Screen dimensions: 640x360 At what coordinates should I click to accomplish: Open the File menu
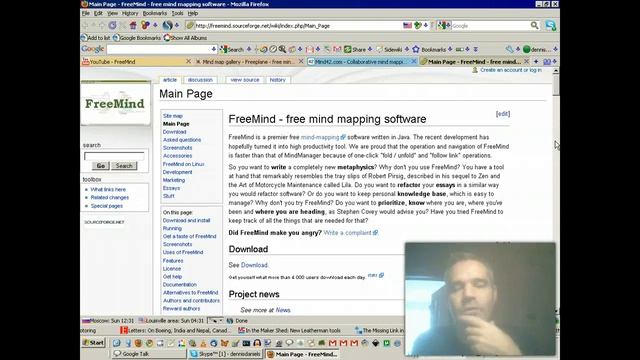tap(86, 13)
